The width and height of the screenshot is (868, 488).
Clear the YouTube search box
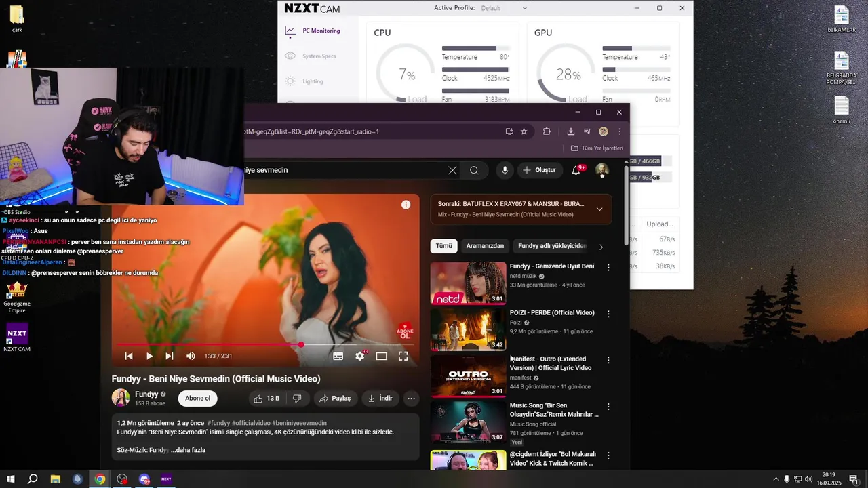point(452,170)
